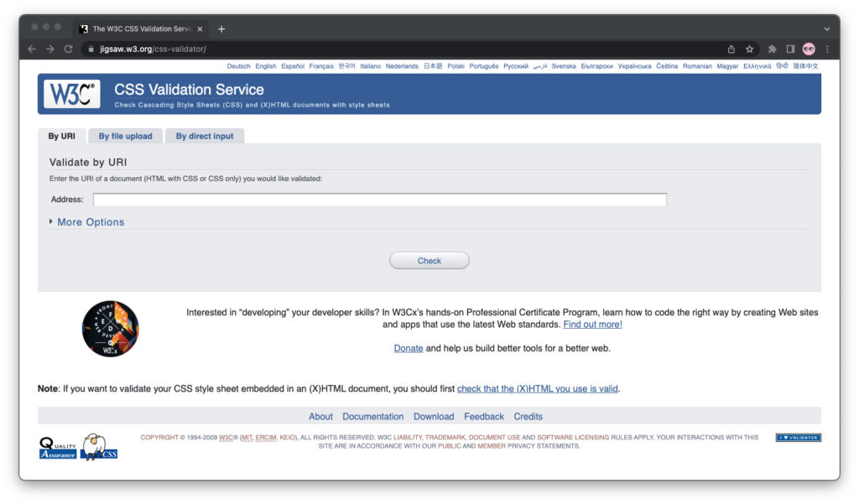The width and height of the screenshot is (859, 504).
Task: Click the CSS sheep logo
Action: [x=99, y=447]
